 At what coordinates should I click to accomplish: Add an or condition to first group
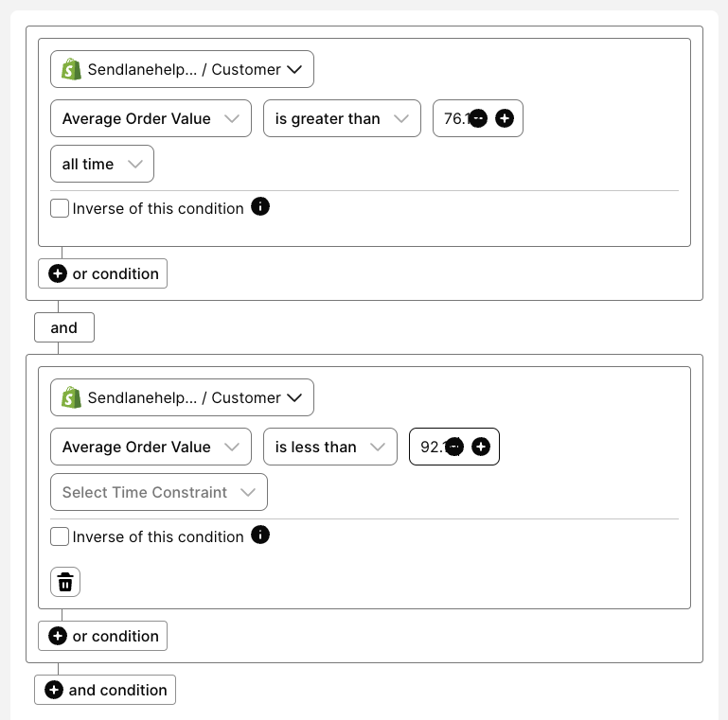pyautogui.click(x=102, y=273)
